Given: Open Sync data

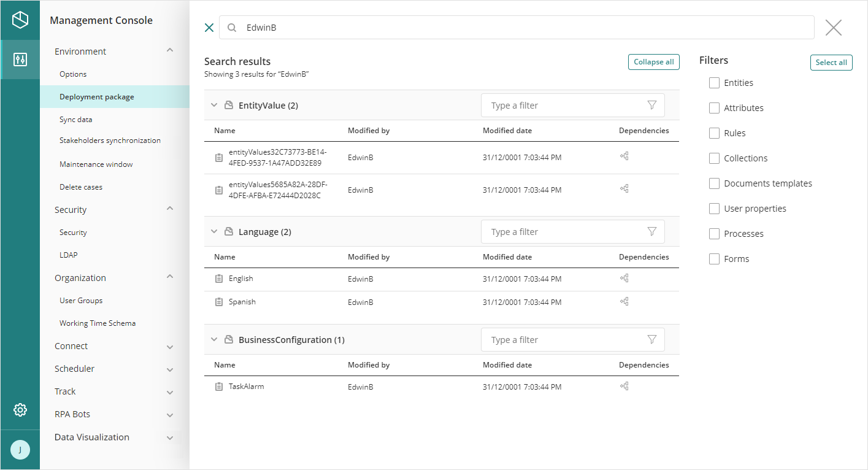Looking at the screenshot, I should click(x=76, y=120).
